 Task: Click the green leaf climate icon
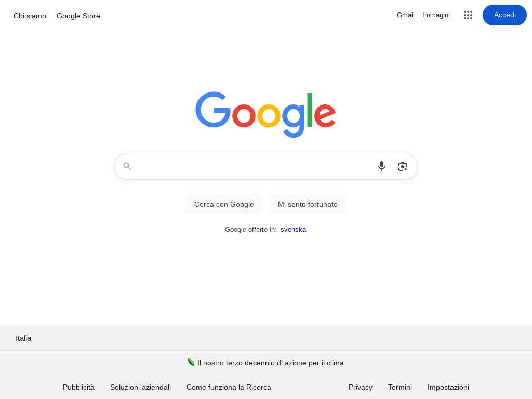click(x=191, y=362)
